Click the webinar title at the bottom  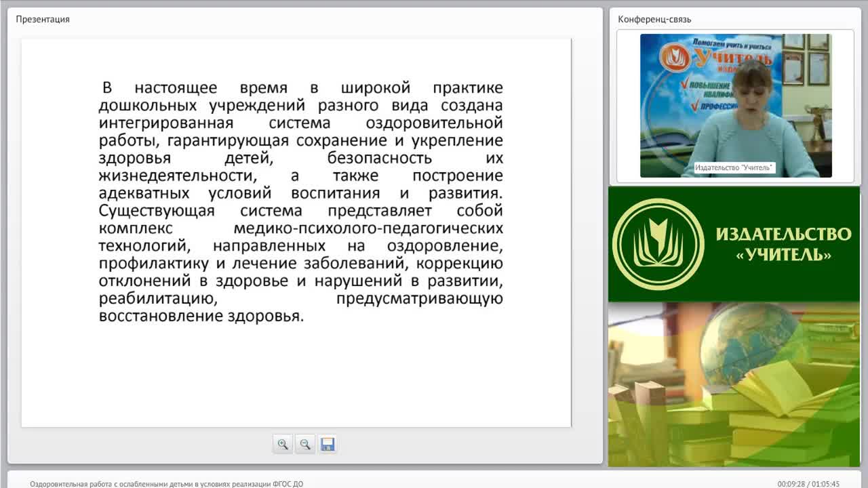pyautogui.click(x=167, y=484)
